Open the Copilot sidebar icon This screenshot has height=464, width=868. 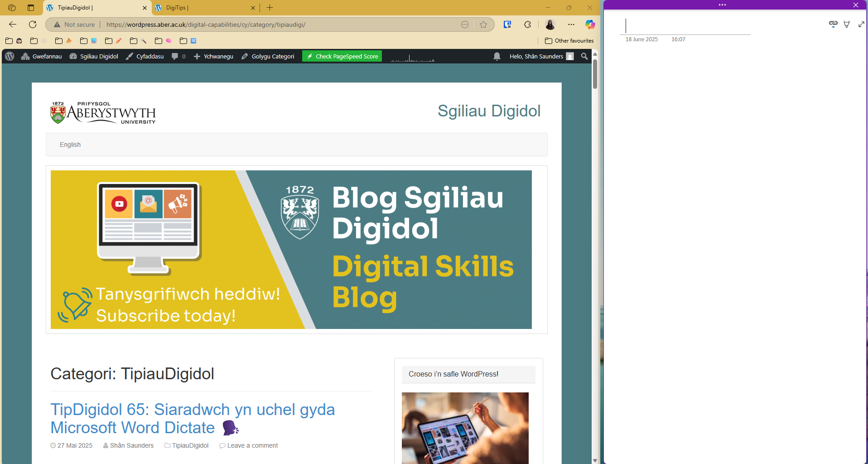pyautogui.click(x=589, y=24)
